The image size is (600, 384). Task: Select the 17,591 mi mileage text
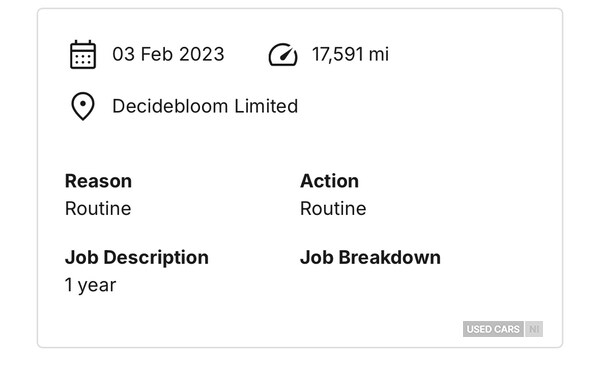click(351, 54)
